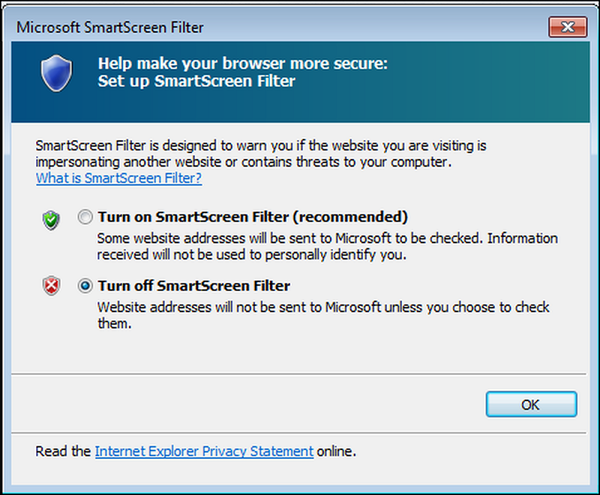The height and width of the screenshot is (495, 600).
Task: Click the word "online." in the footer
Action: click(x=337, y=451)
